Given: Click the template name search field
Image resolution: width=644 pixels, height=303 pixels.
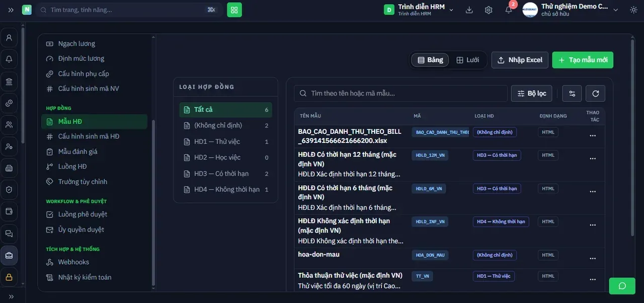Looking at the screenshot, I should click(401, 93).
